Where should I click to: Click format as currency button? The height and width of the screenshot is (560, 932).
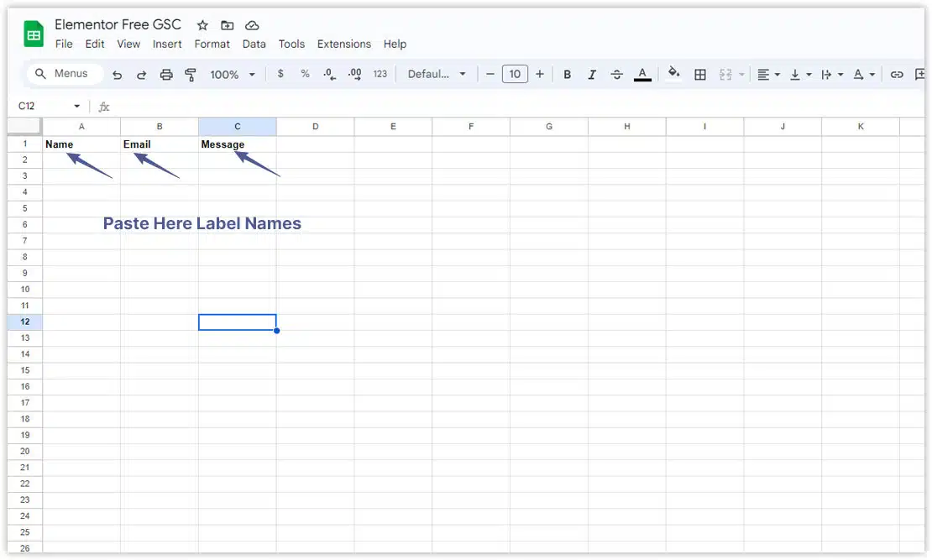[280, 74]
